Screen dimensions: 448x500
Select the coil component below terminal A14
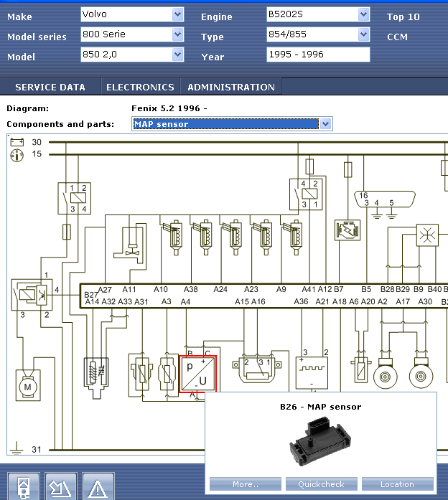click(x=96, y=377)
